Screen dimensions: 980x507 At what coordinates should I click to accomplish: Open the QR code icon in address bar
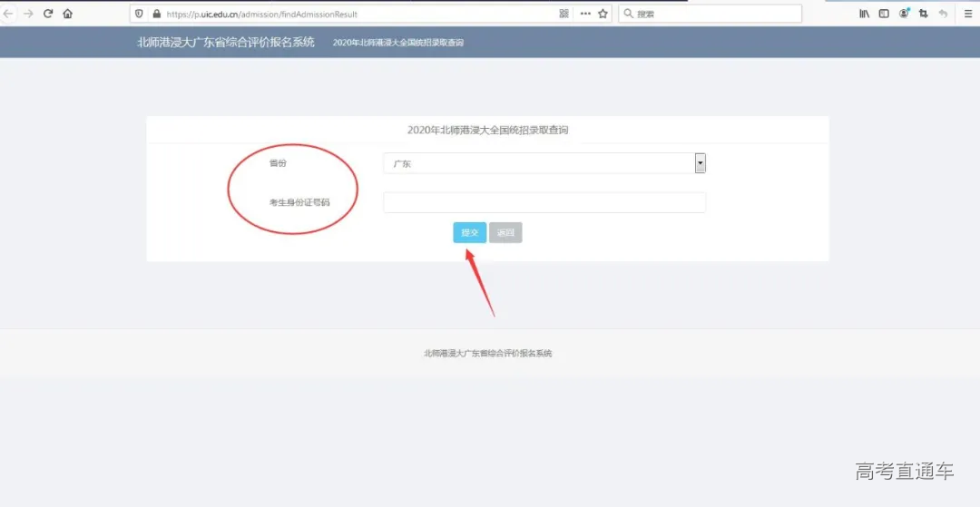coord(563,14)
